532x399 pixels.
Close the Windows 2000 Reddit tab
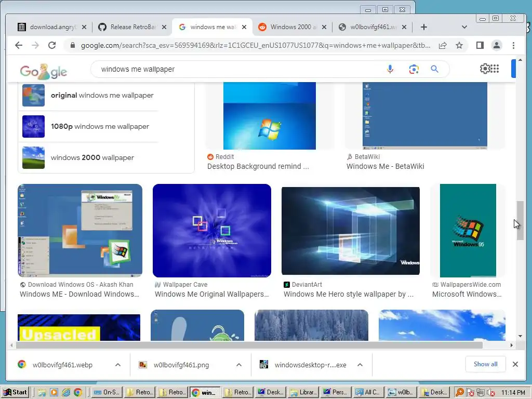(324, 27)
